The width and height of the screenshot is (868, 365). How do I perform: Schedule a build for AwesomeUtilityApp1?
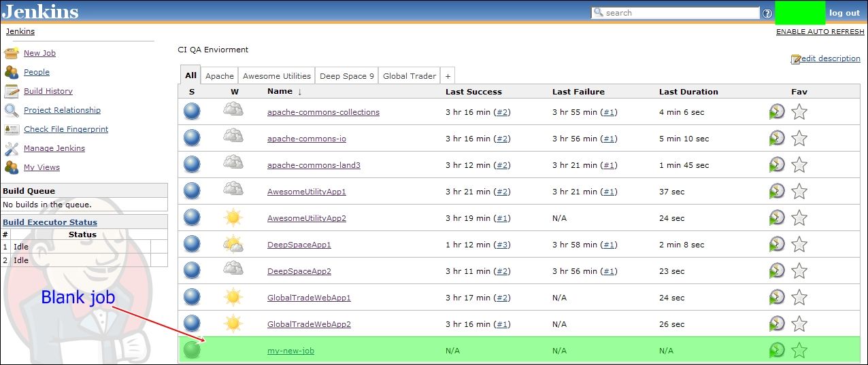777,191
